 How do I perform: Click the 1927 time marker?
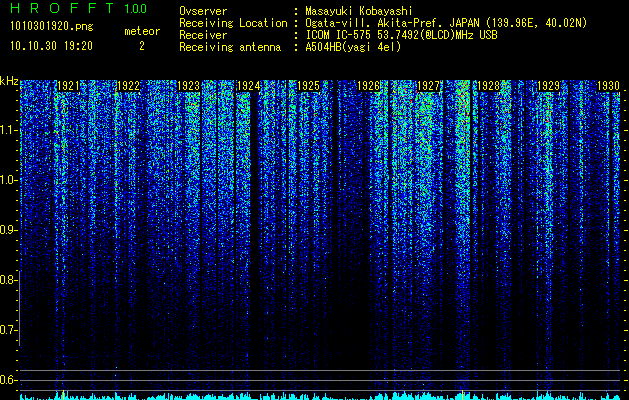428,86
